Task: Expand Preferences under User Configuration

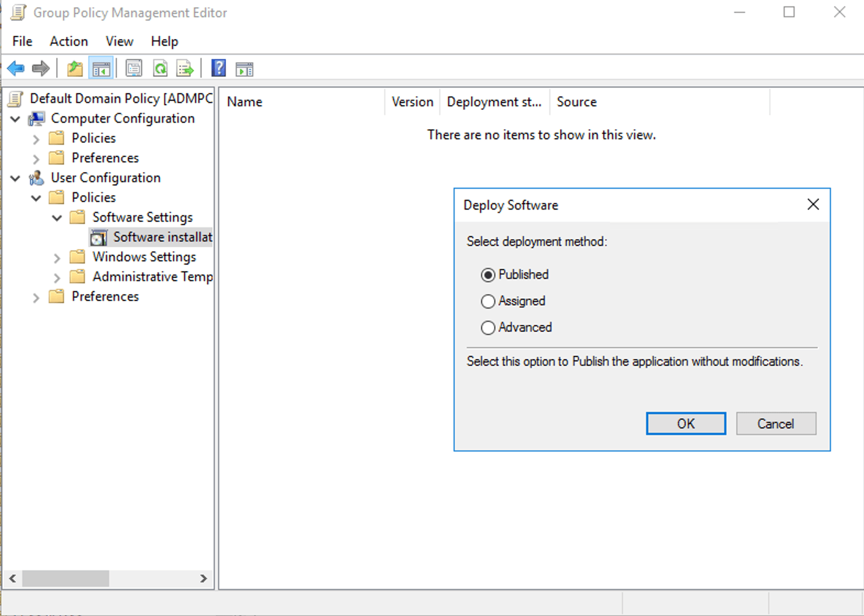Action: click(36, 298)
